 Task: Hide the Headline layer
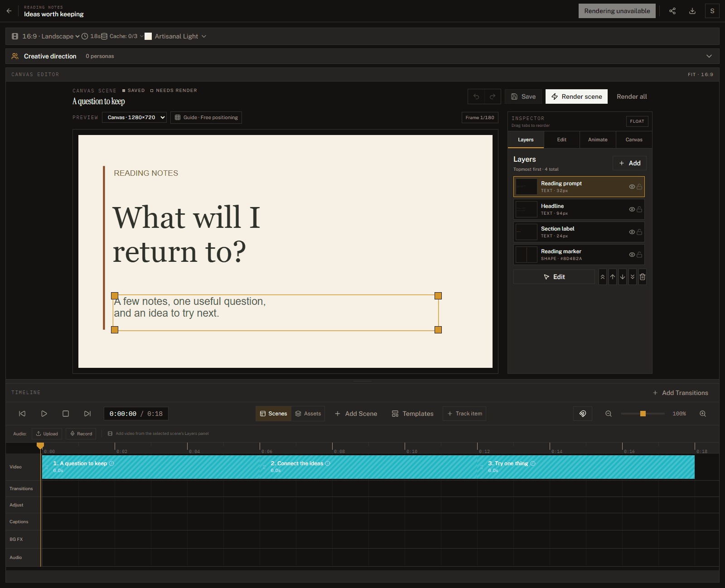point(632,209)
